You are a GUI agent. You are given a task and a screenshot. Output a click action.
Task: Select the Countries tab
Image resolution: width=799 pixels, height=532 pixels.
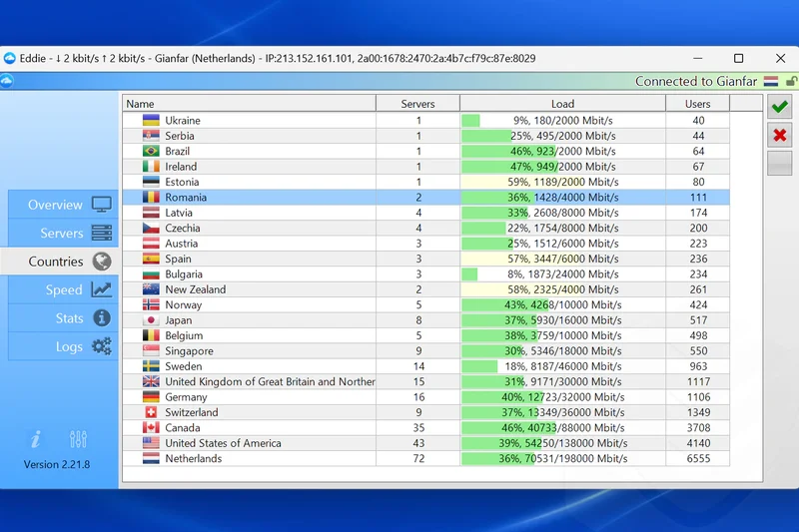tap(60, 262)
